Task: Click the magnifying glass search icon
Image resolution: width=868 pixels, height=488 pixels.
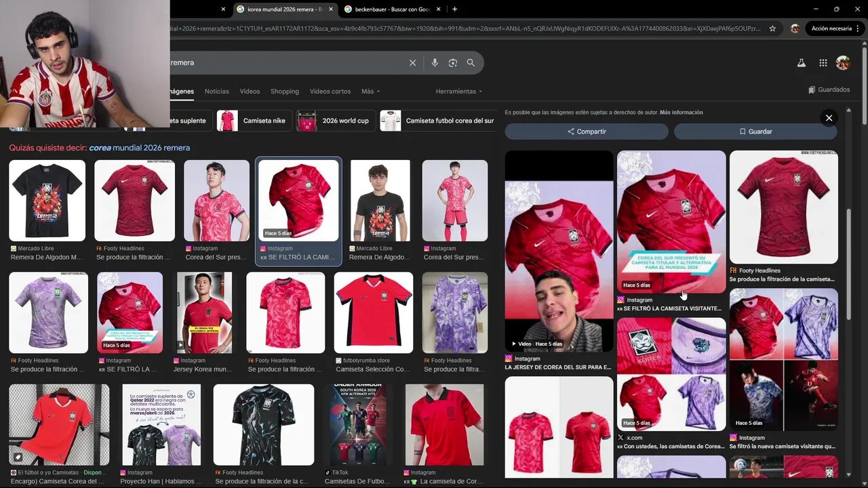Action: click(x=471, y=63)
